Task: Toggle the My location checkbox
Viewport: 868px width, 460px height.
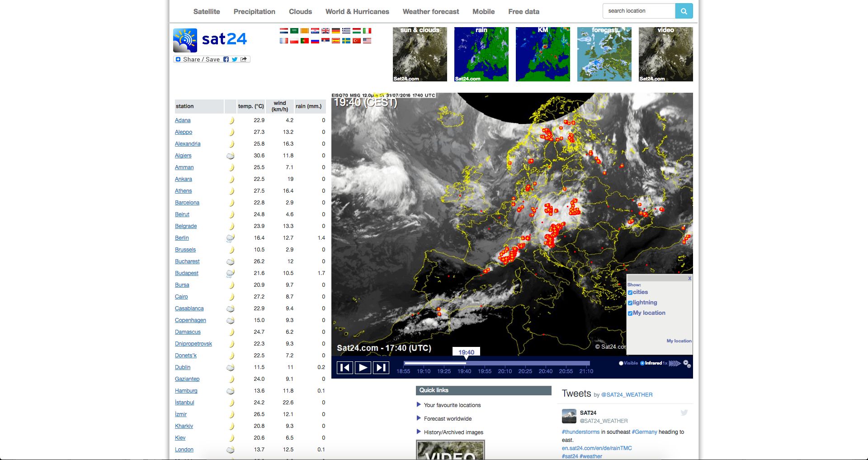Action: 630,313
